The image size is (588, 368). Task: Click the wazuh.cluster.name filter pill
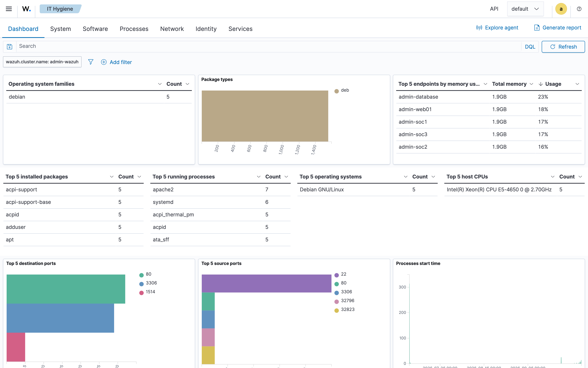[x=42, y=62]
